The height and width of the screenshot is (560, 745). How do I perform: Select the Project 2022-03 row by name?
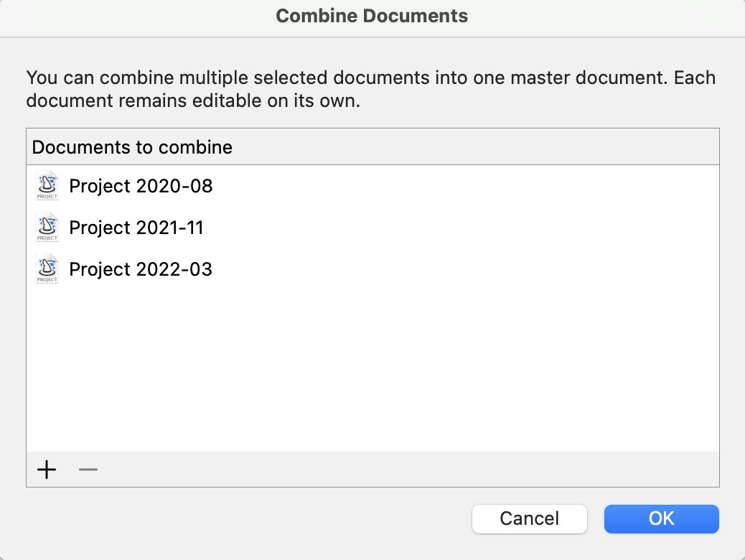141,270
